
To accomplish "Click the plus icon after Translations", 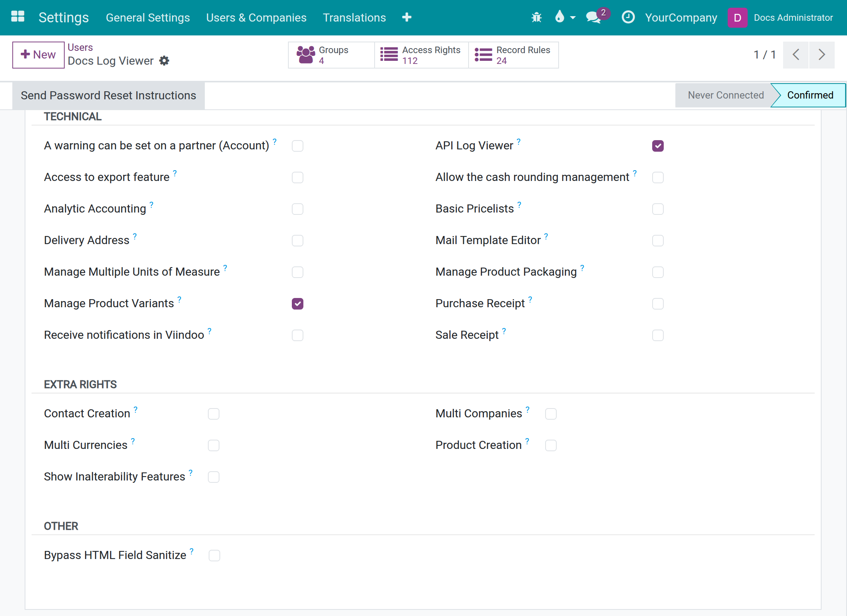I will [407, 17].
